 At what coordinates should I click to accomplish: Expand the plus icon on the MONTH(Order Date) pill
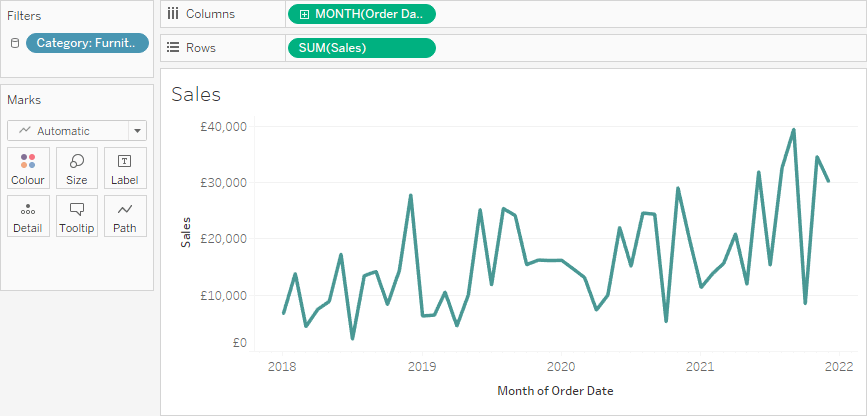(304, 14)
